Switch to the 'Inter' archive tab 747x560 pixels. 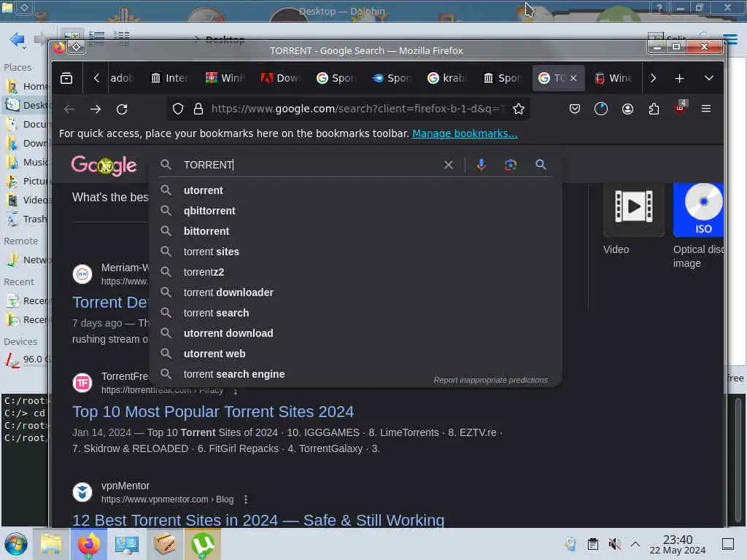(x=169, y=78)
